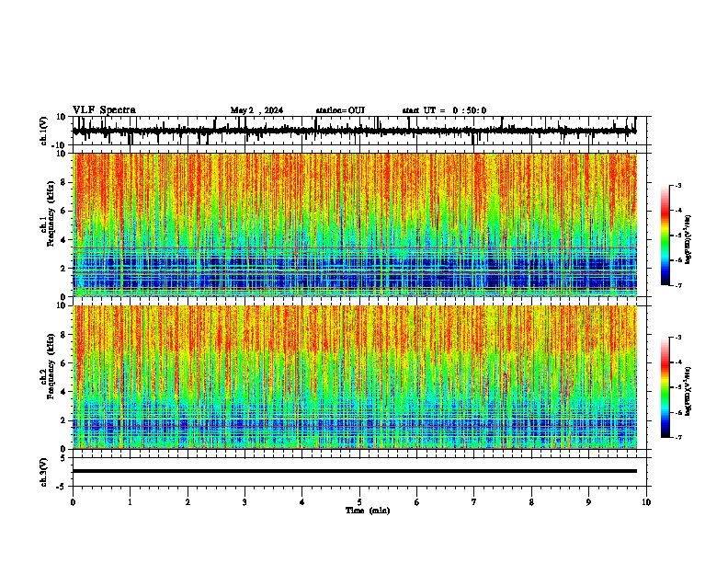Viewport: 728px width, 563px height.
Task: Click the time axis tick label '5'
Action: tap(359, 502)
